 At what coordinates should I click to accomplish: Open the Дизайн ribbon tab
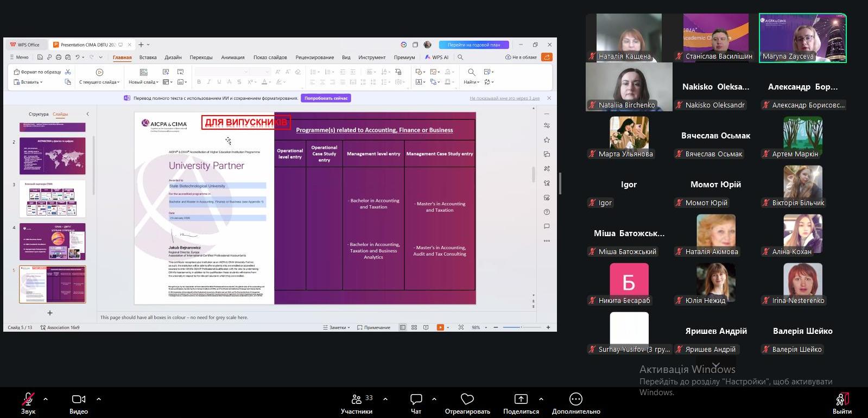tap(173, 58)
